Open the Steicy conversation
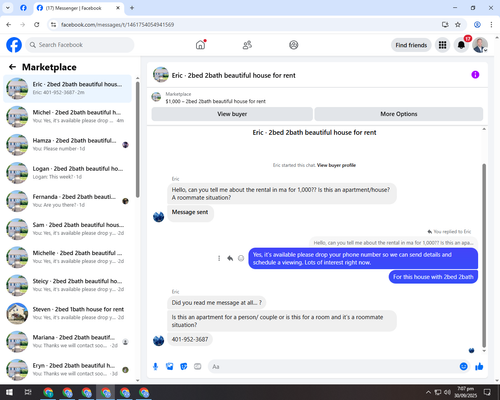 pyautogui.click(x=67, y=285)
